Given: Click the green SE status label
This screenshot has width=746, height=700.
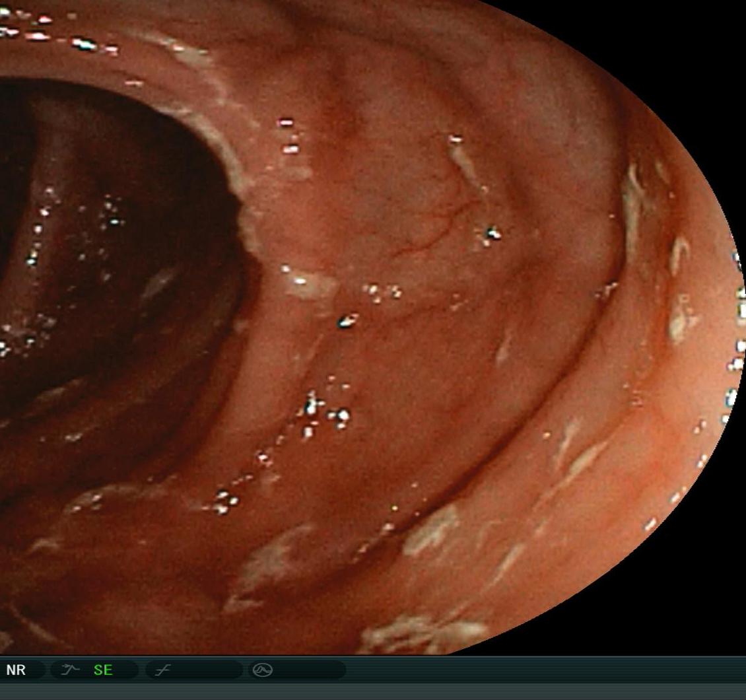Looking at the screenshot, I should (x=103, y=670).
